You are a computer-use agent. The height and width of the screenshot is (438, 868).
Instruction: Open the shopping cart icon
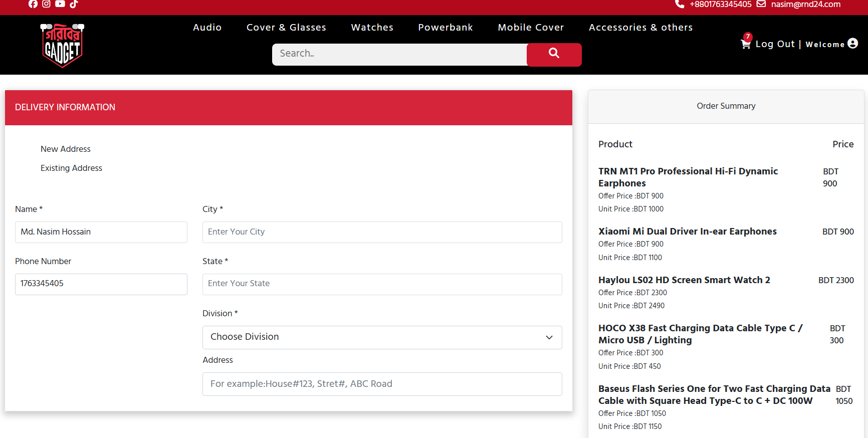pyautogui.click(x=746, y=44)
